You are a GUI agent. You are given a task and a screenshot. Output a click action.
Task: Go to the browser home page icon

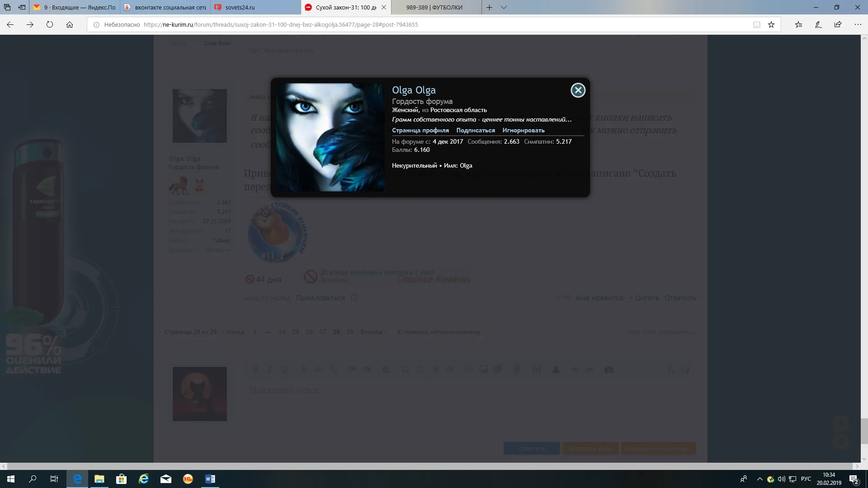point(70,25)
